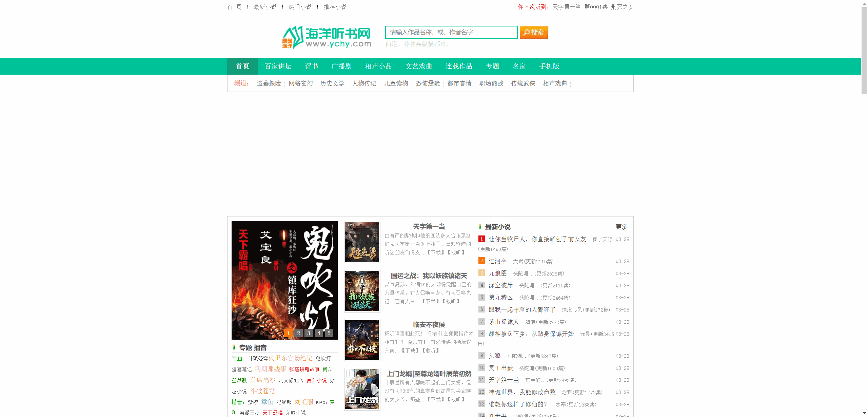The height and width of the screenshot is (417, 868).
Task: Select carousel slide indicator 3
Action: [308, 333]
